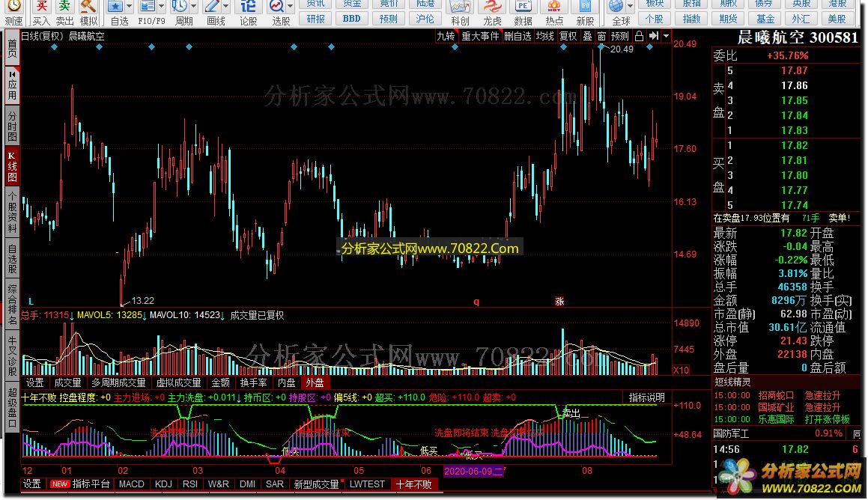The width and height of the screenshot is (868, 500).
Task: Click the 选股 stock screener icon
Action: pyautogui.click(x=276, y=7)
